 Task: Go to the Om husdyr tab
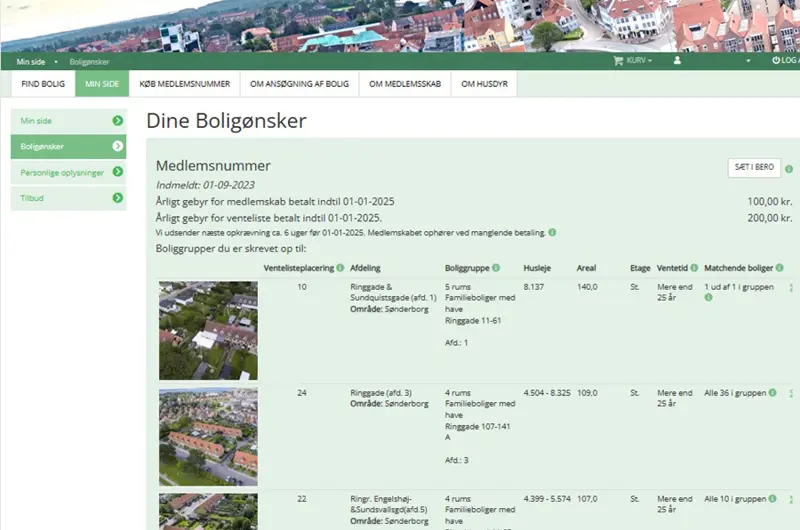[x=483, y=84]
